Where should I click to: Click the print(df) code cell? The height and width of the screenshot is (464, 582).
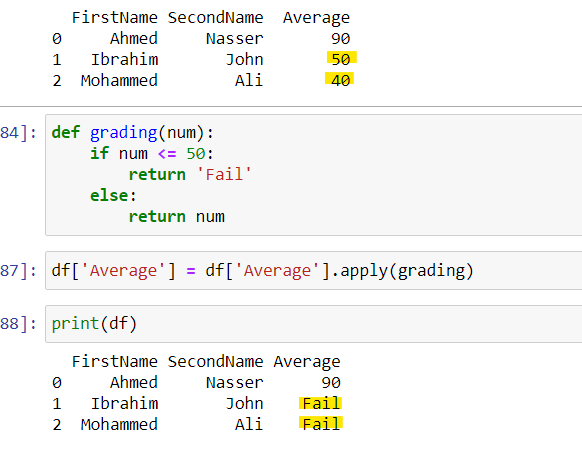click(x=314, y=324)
